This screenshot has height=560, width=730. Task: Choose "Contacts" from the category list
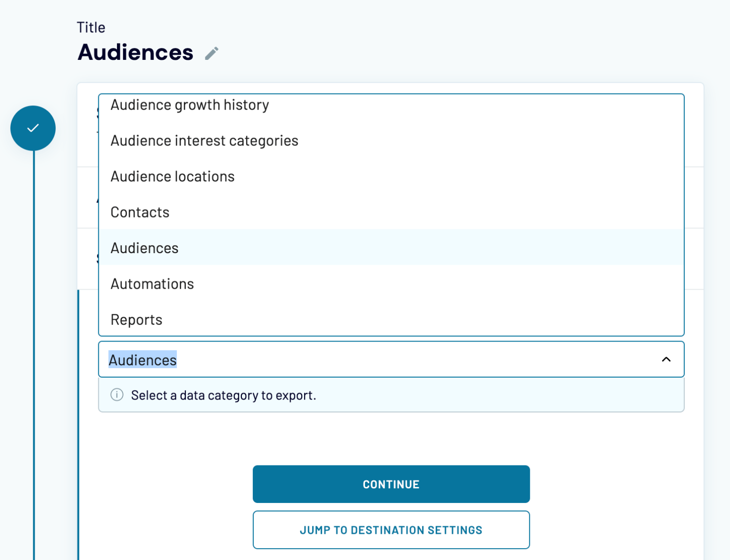click(140, 212)
